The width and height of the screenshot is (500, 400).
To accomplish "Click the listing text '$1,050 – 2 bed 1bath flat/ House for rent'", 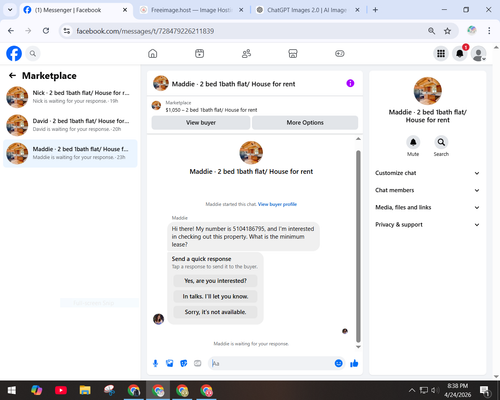I will click(x=211, y=110).
